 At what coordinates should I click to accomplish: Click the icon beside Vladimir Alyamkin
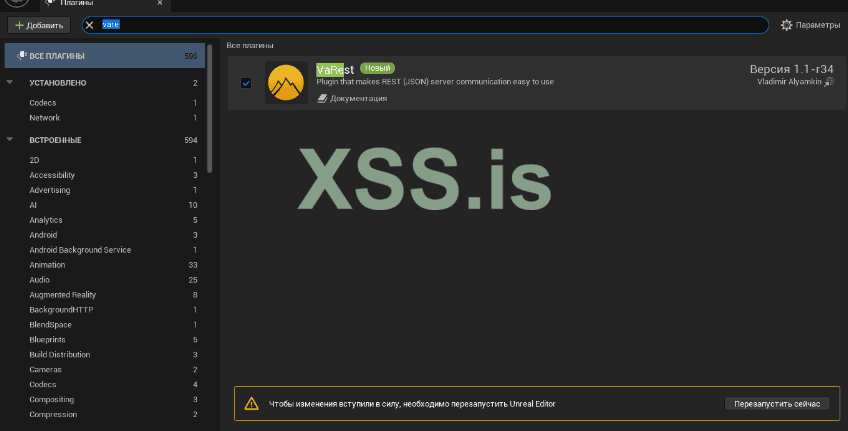tap(829, 82)
